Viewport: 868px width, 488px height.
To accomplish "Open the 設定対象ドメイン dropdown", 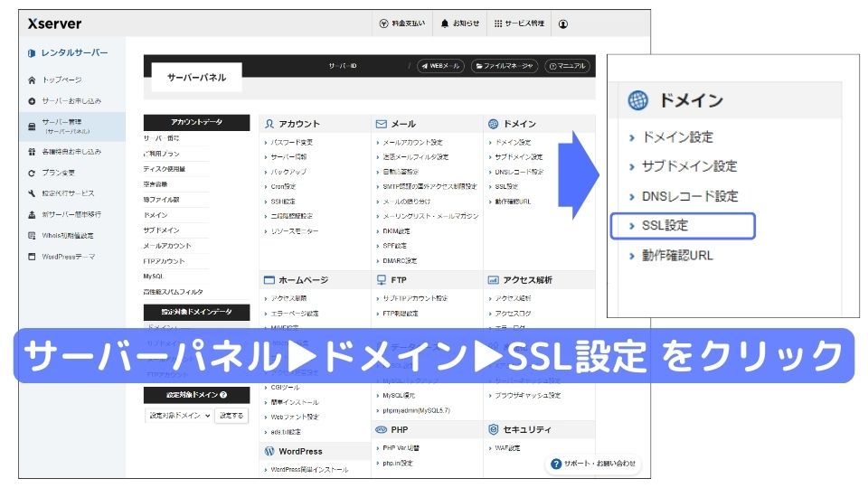I will (179, 416).
